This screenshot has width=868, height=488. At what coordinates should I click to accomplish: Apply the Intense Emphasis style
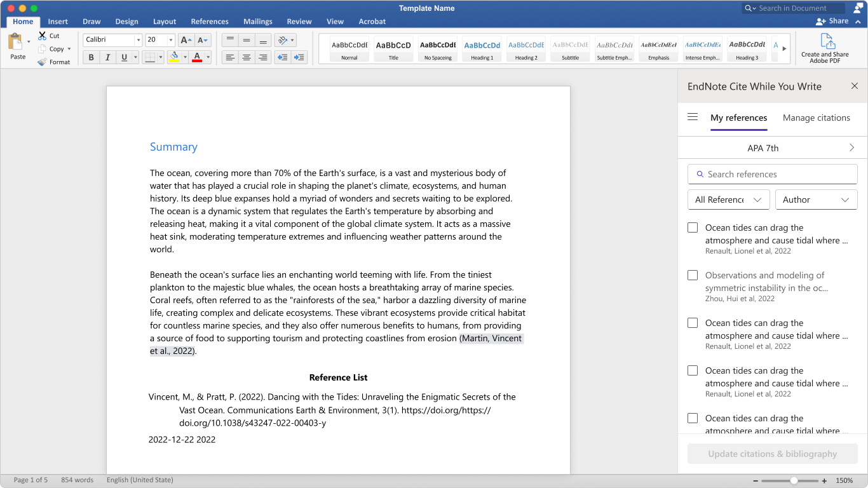click(x=703, y=49)
